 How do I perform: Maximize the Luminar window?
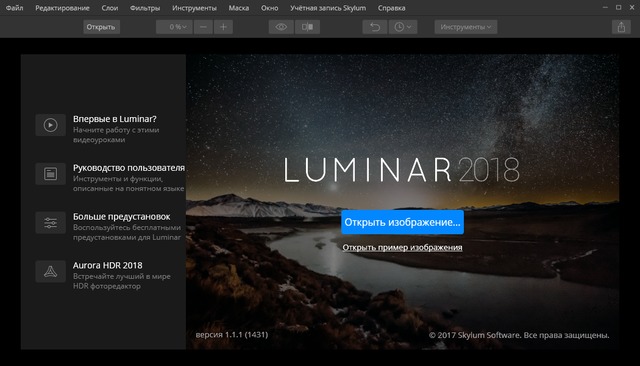tap(619, 7)
